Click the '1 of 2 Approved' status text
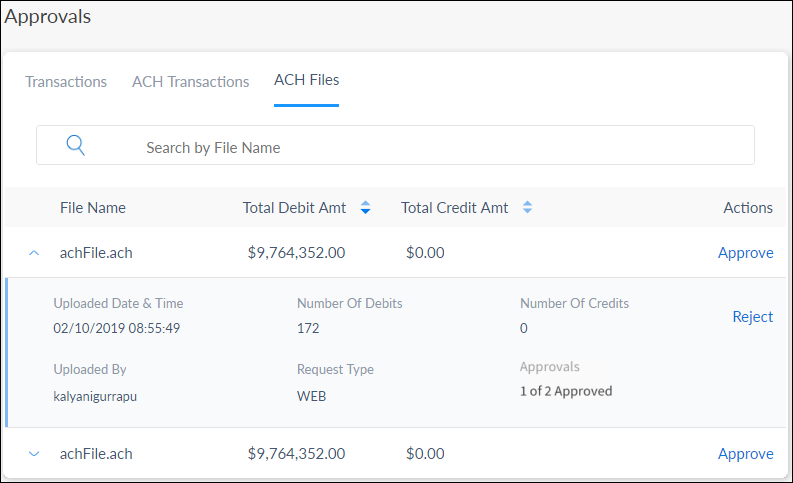Screen dimensions: 793x483 click(565, 391)
